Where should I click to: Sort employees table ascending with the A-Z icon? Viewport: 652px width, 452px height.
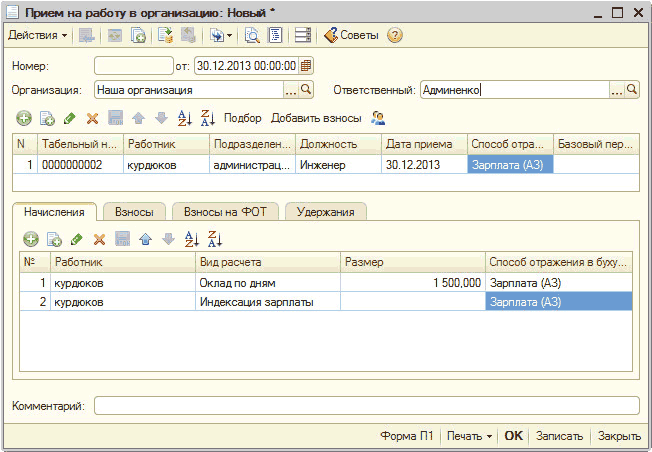coord(184,118)
